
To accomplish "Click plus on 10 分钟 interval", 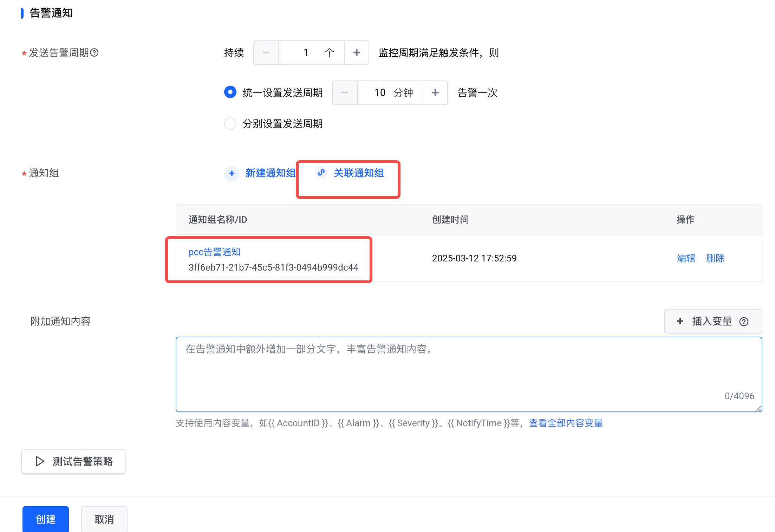I will [x=435, y=93].
